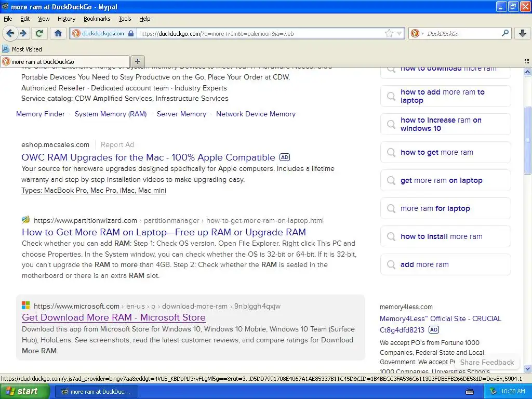Click the browser Back arrow button
This screenshot has height=399, width=532.
tap(10, 33)
